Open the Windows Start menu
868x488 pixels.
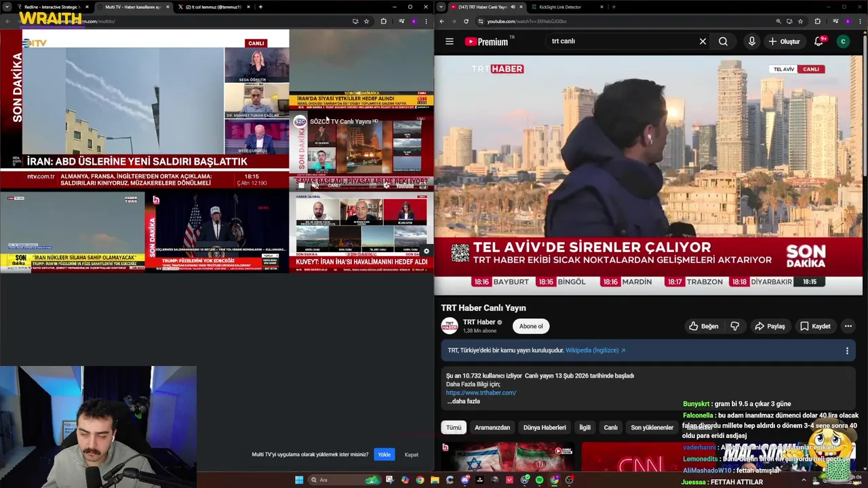pos(299,480)
